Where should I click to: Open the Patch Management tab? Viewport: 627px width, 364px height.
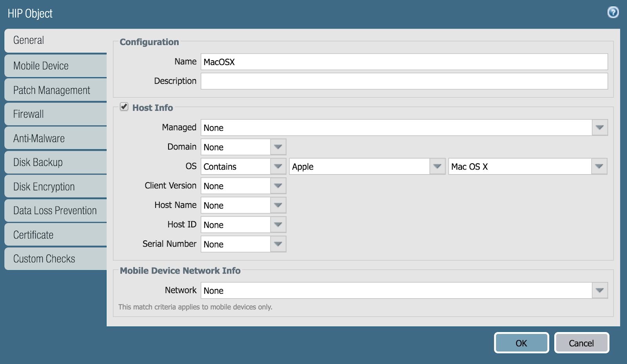click(x=56, y=90)
